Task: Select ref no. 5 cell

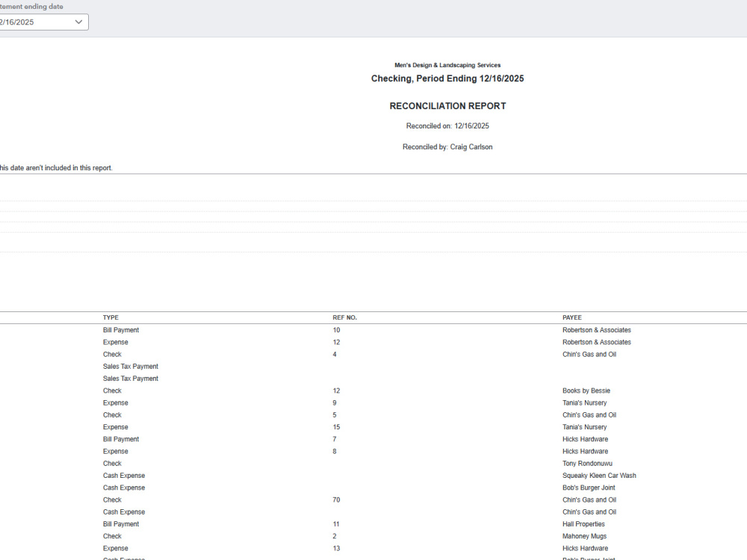Action: (335, 414)
